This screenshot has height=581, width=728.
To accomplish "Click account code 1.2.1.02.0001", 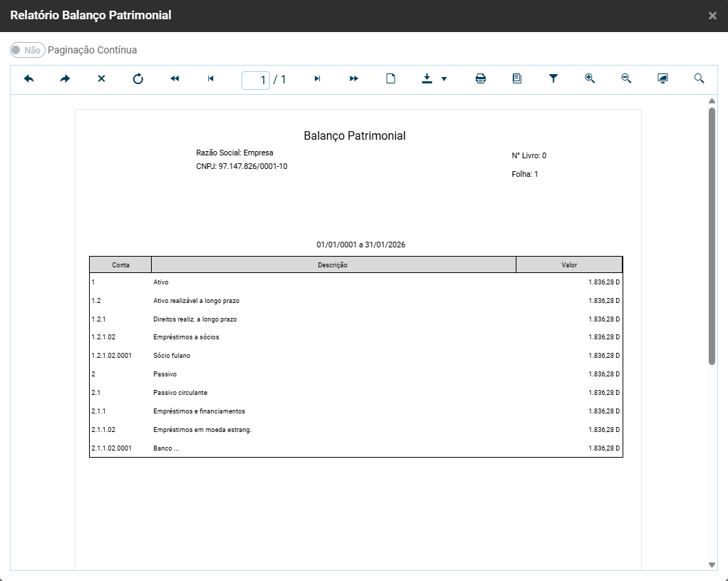I will click(x=111, y=356).
